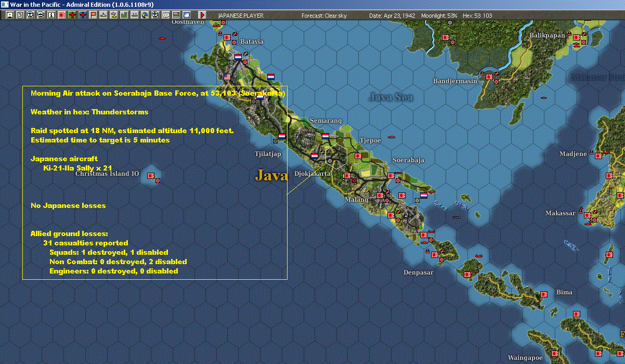Viewport: 625px width, 364px height.
Task: Click the blue cloud weather toolbar icon
Action: coord(187,15)
